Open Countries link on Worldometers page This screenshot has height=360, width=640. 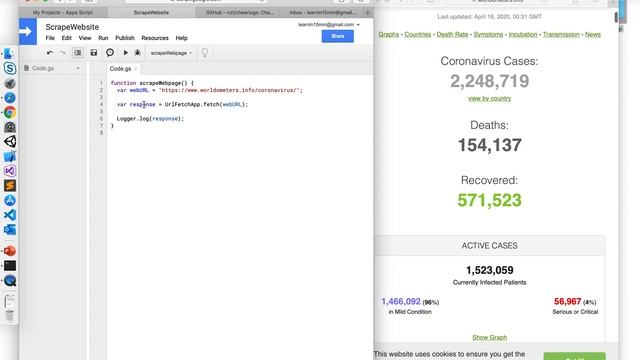point(418,34)
